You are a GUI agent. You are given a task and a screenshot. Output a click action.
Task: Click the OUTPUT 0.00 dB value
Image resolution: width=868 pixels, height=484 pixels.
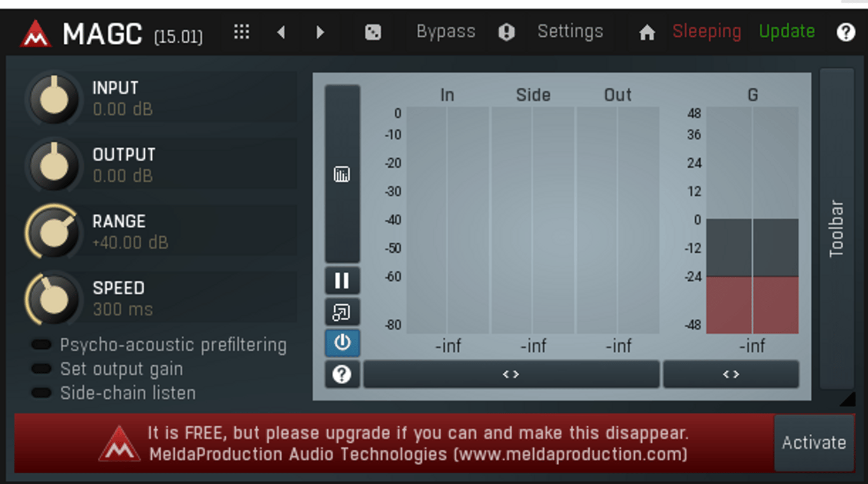123,177
